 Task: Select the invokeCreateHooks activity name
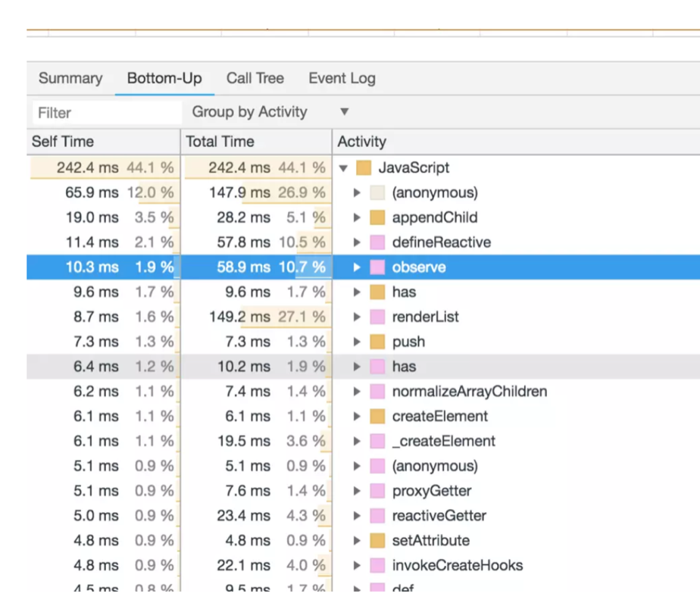click(458, 565)
